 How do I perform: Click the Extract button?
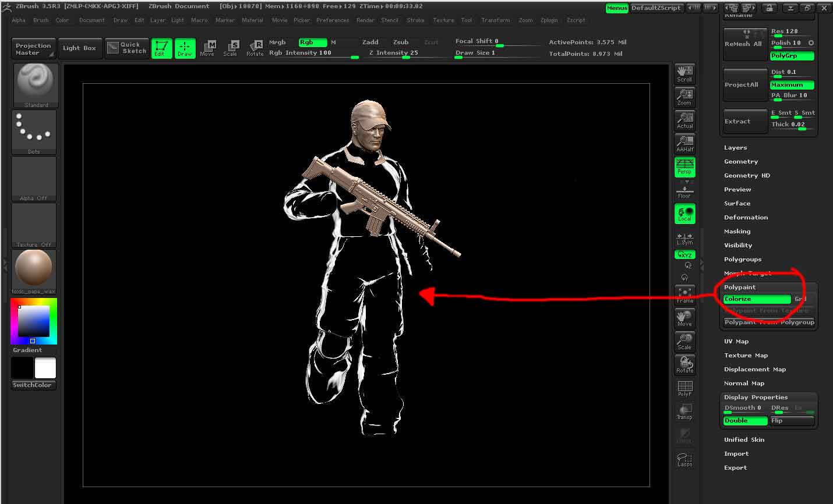(x=745, y=121)
